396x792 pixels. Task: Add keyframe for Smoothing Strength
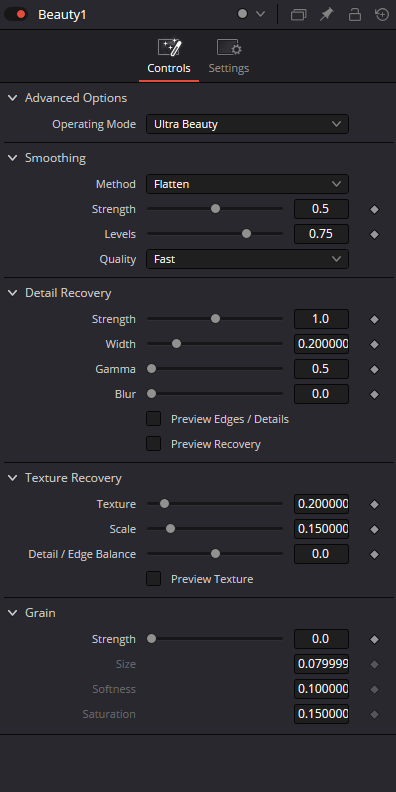click(x=374, y=209)
